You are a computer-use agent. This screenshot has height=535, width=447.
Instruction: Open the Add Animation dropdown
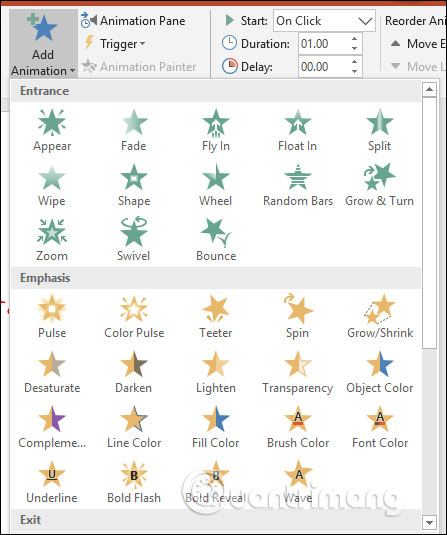[43, 44]
